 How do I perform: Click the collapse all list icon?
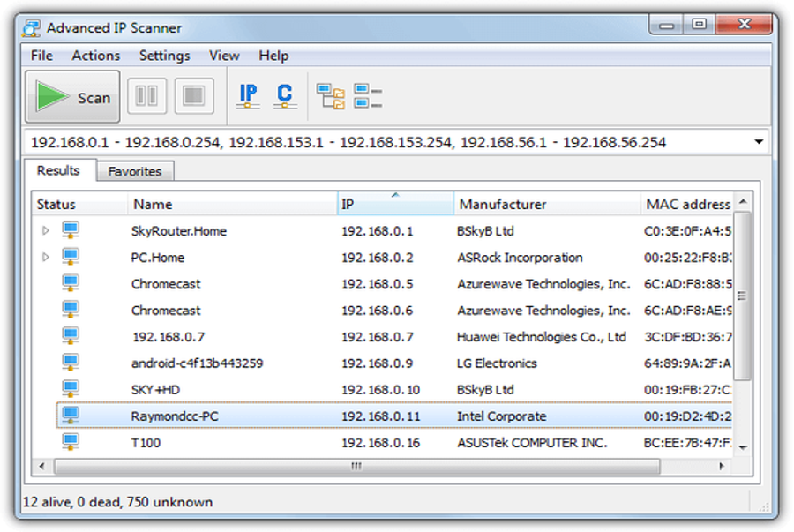tap(368, 96)
